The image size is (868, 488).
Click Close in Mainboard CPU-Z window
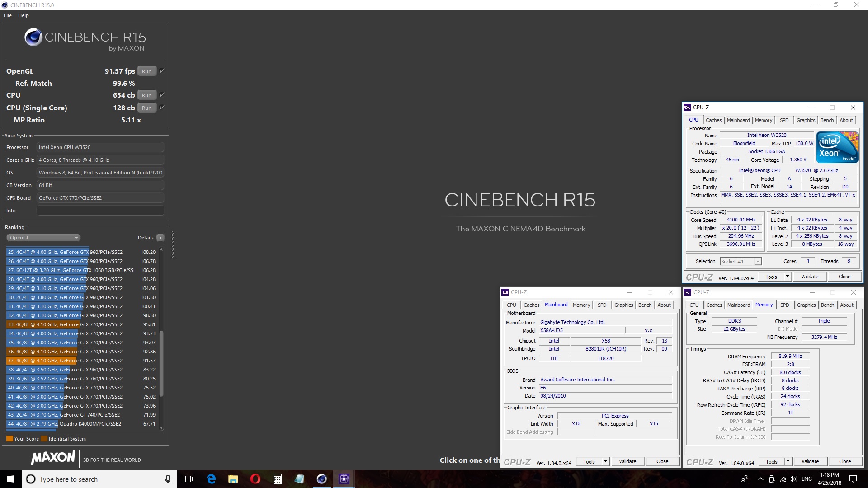662,461
